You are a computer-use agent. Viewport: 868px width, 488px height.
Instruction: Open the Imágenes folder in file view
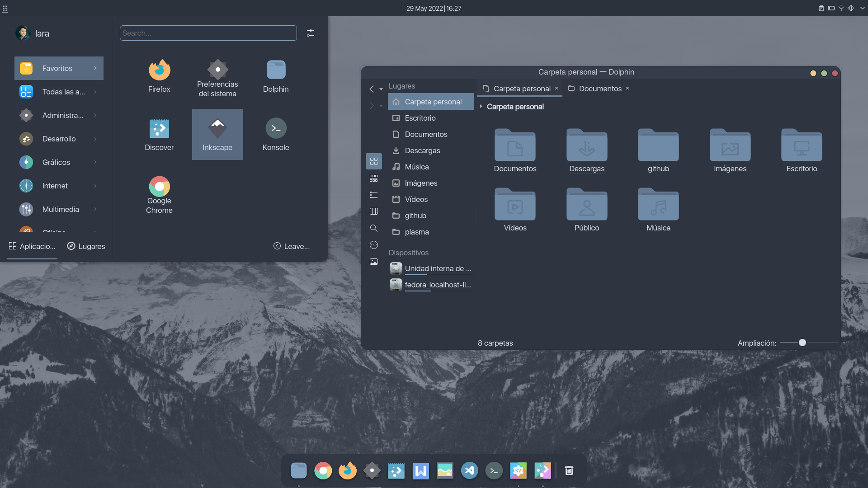(x=730, y=150)
